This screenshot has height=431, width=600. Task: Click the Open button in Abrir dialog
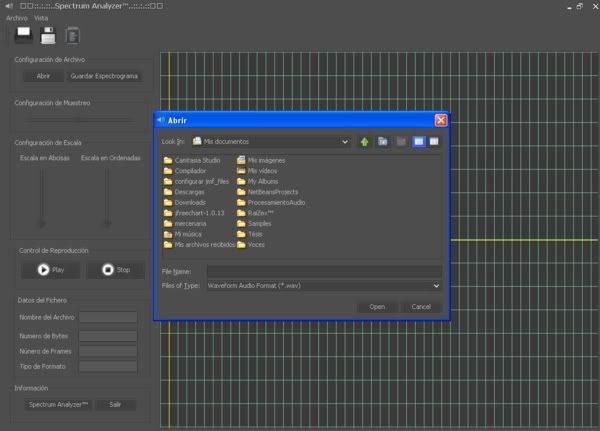point(377,307)
